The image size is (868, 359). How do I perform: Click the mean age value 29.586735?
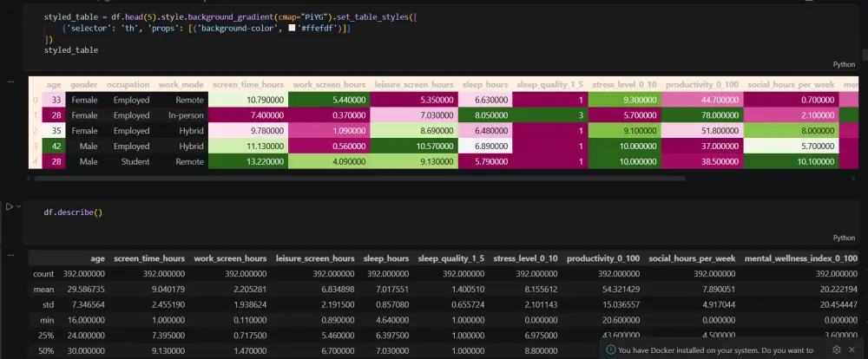pos(86,290)
